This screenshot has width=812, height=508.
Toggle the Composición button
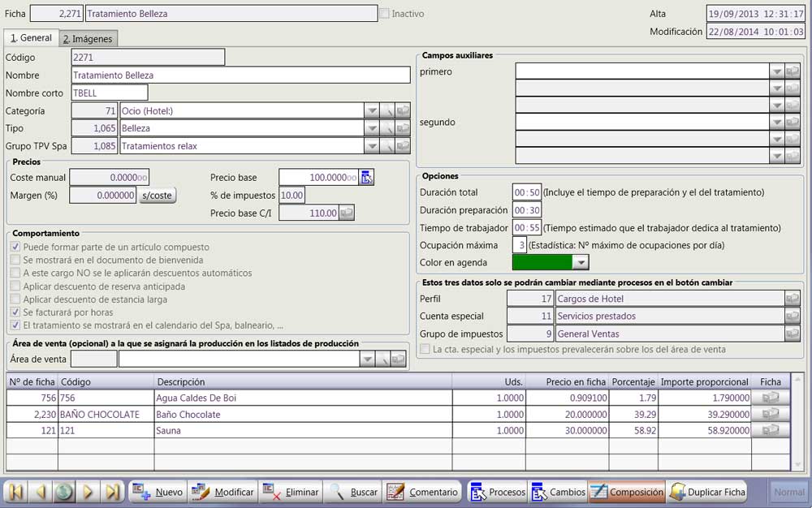[627, 492]
